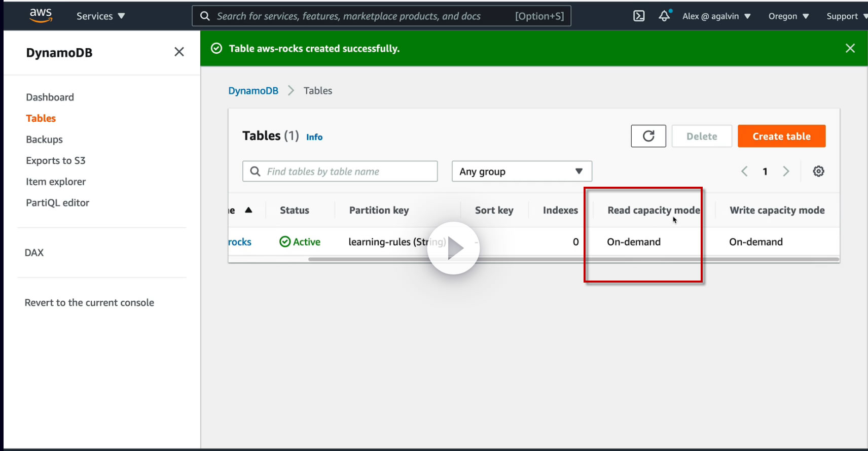The height and width of the screenshot is (451, 868).
Task: Open Item explorer in the sidebar
Action: coord(56,182)
